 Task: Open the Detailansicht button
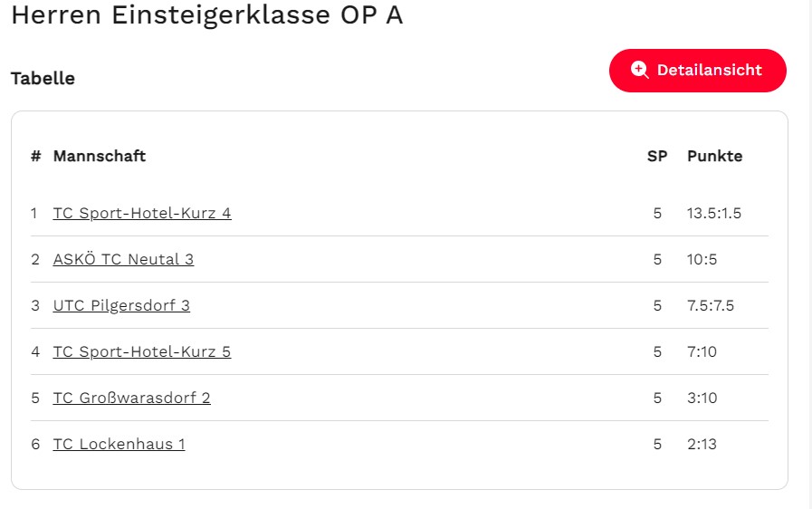[698, 71]
